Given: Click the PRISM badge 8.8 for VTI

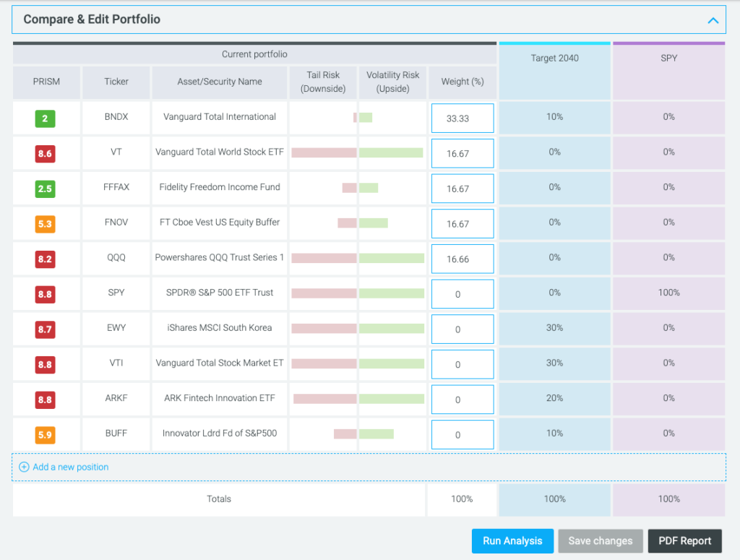Looking at the screenshot, I should click(x=46, y=365).
